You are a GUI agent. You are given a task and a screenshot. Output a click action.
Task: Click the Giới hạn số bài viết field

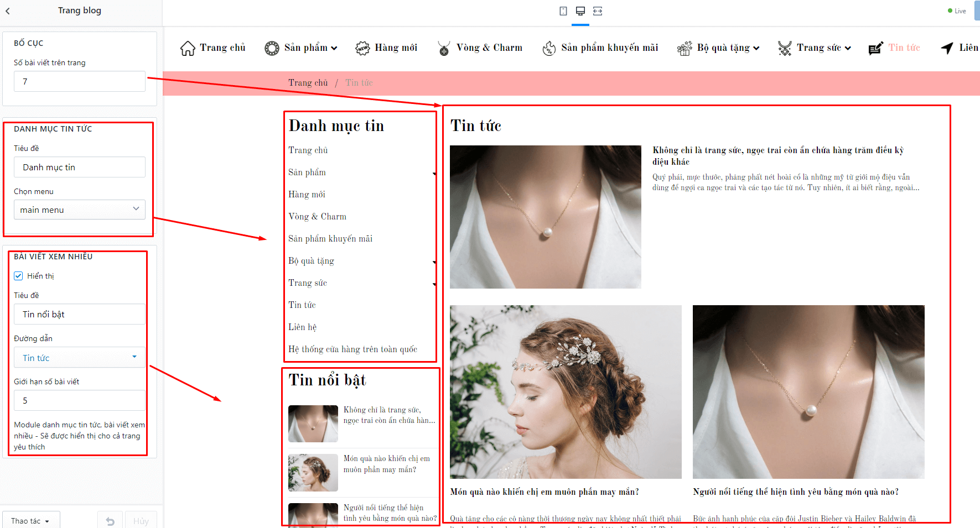[x=80, y=400]
